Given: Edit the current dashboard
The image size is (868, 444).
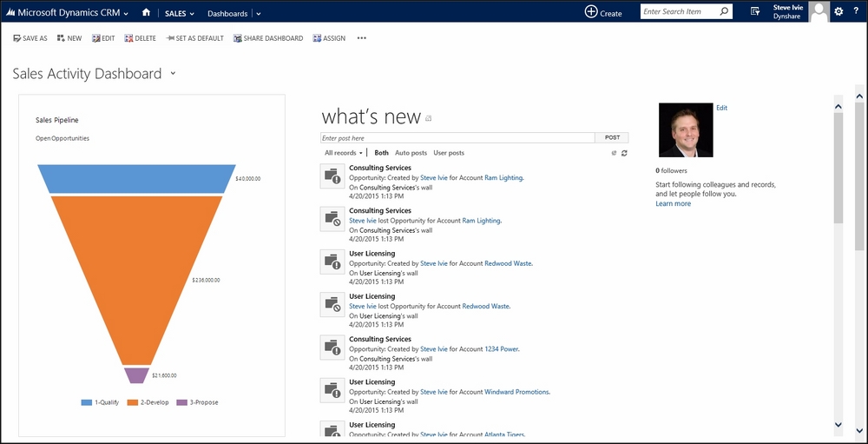Looking at the screenshot, I should click(103, 38).
